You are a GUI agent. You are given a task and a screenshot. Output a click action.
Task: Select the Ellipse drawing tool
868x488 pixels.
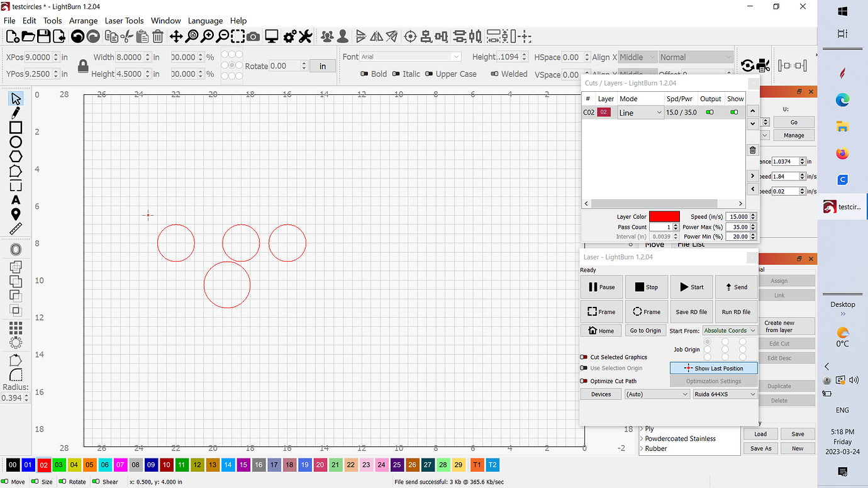coord(15,142)
